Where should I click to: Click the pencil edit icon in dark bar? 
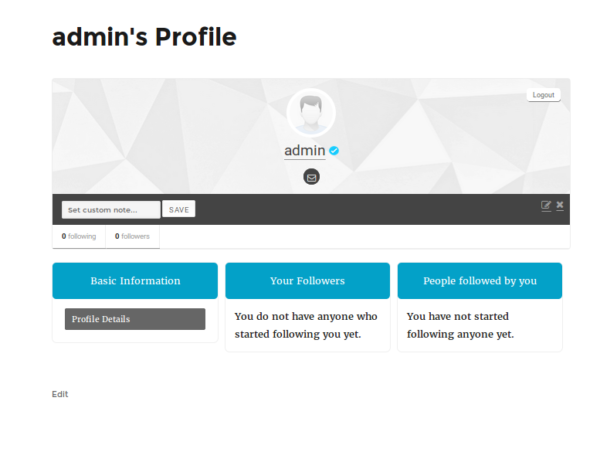546,205
